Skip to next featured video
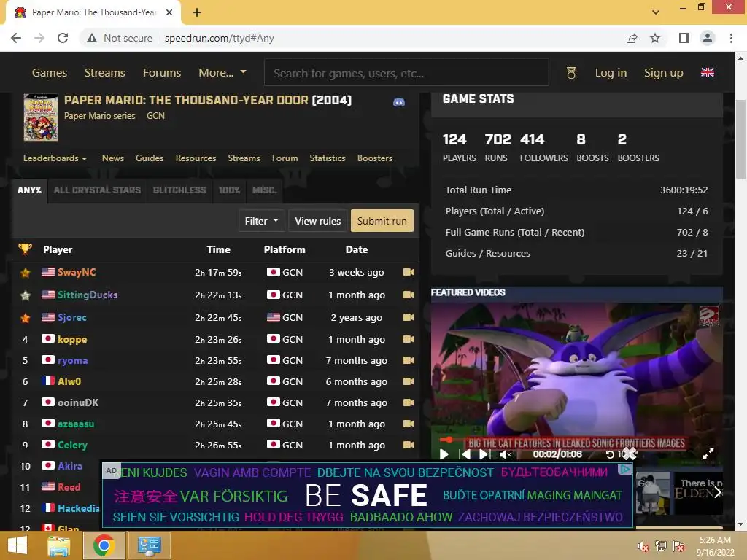This screenshot has height=560, width=747. [484, 454]
